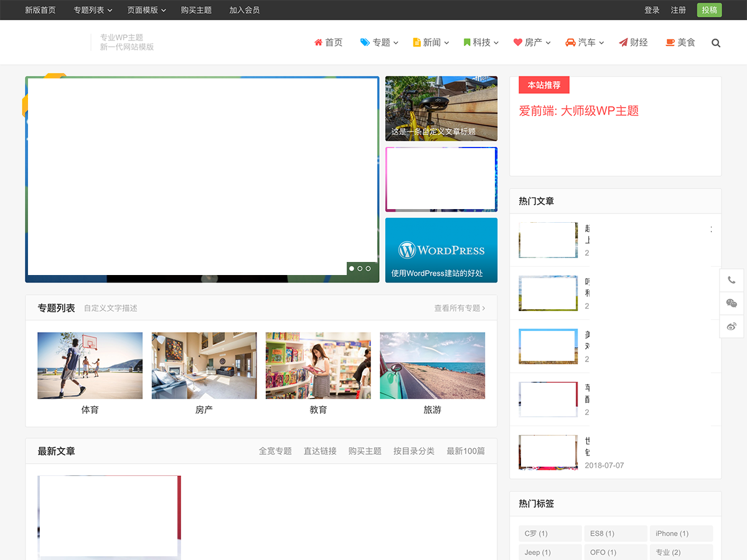Switch to the 最新100篇 tab

point(466,450)
